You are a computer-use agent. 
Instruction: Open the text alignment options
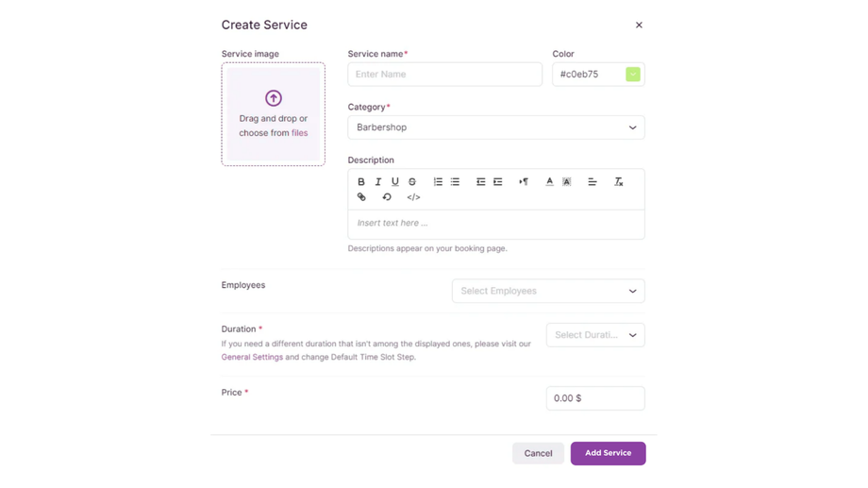point(593,182)
